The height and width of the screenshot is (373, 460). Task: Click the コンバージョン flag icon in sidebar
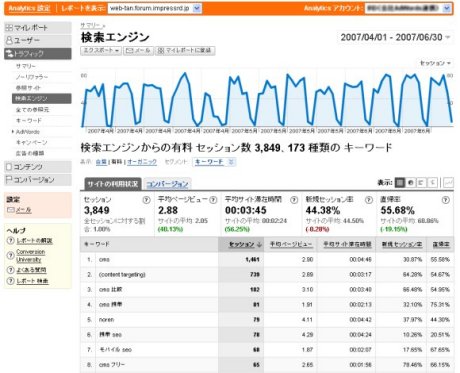tap(9, 180)
